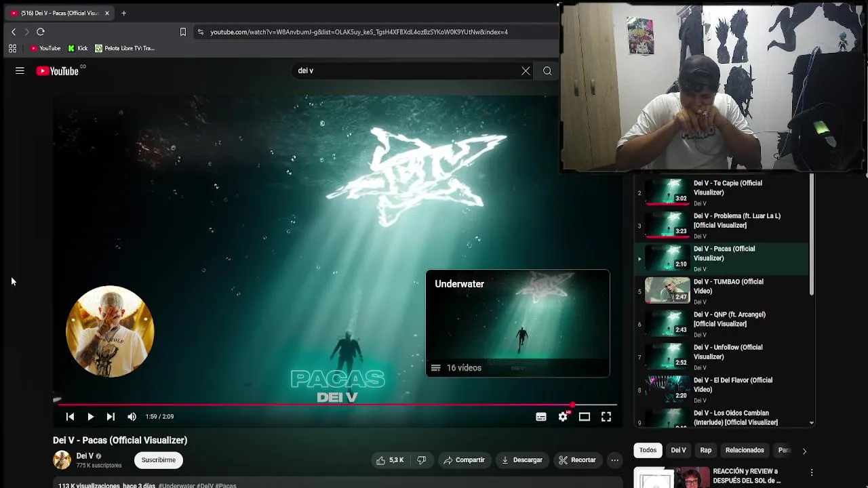This screenshot has width=868, height=488.
Task: Play Dei V - Unfollow in the playlist
Action: [x=722, y=357]
